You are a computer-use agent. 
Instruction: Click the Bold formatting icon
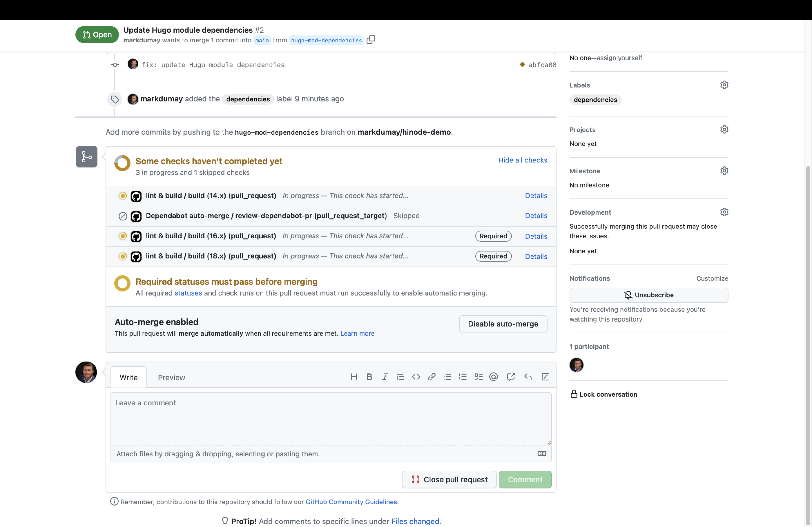click(x=369, y=377)
